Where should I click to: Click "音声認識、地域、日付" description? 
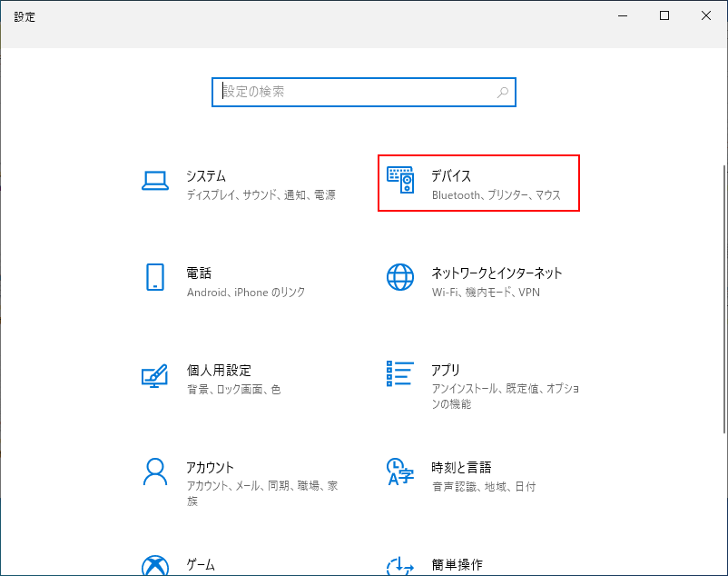click(x=484, y=486)
